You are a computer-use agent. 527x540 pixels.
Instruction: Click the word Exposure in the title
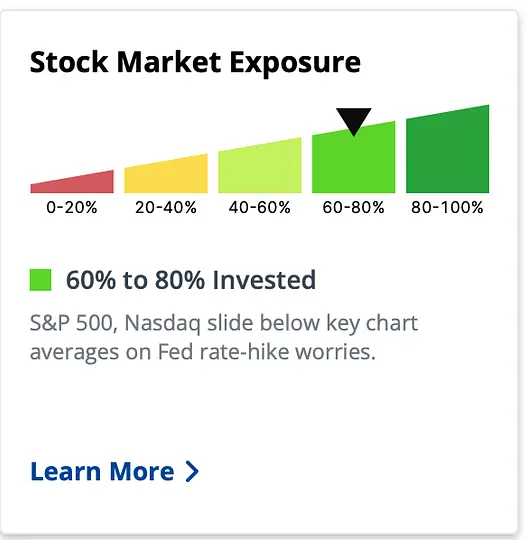click(x=295, y=63)
